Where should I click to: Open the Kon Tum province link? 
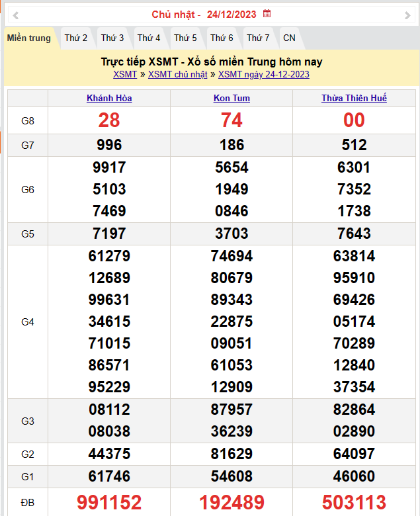(x=231, y=98)
